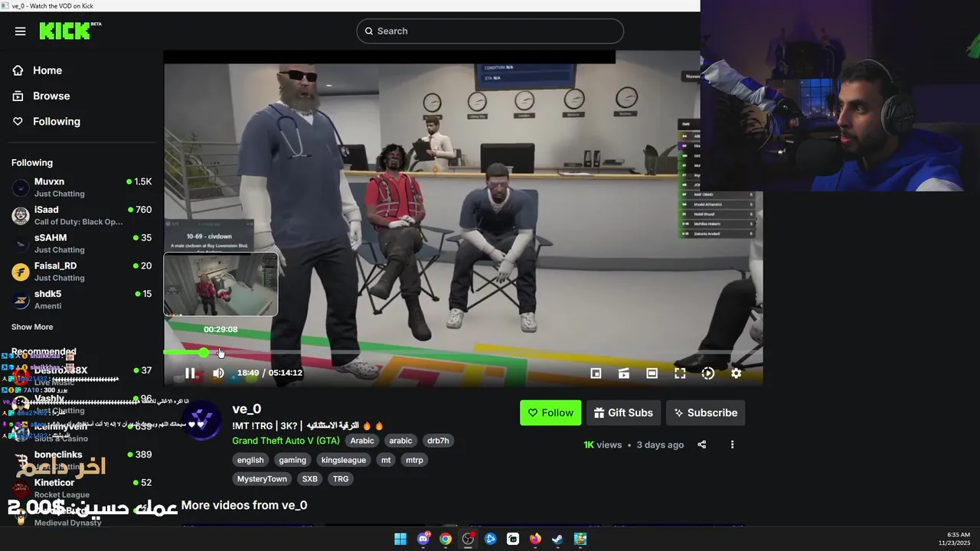
Task: Open playback speed control
Action: point(708,373)
